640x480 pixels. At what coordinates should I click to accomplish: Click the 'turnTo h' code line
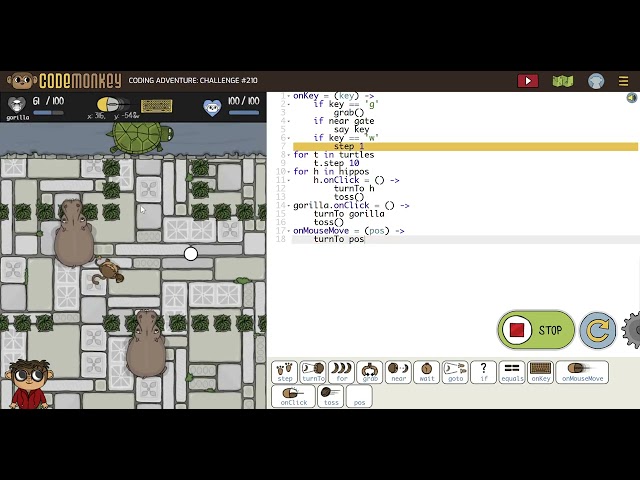coord(354,189)
